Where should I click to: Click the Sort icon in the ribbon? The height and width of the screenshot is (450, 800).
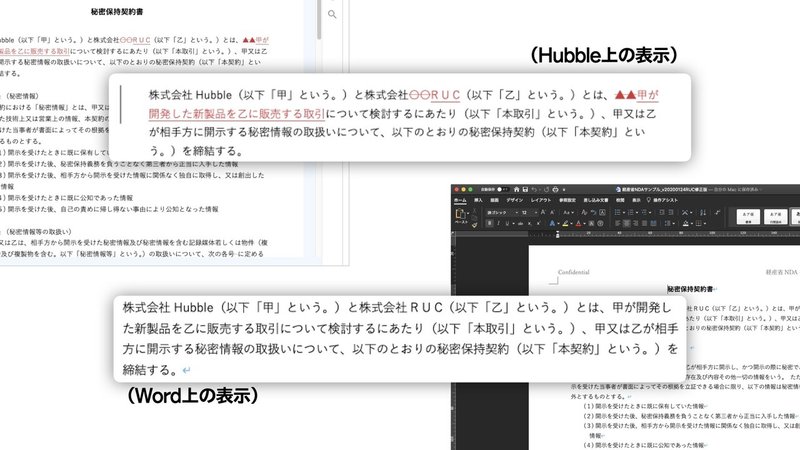703,212
